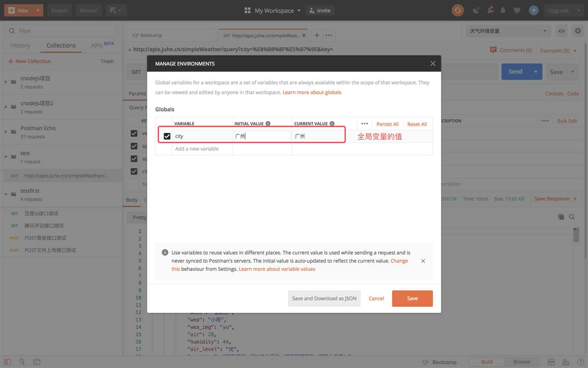The image size is (588, 368).
Task: Open the environment selector dropdown
Action: point(508,31)
